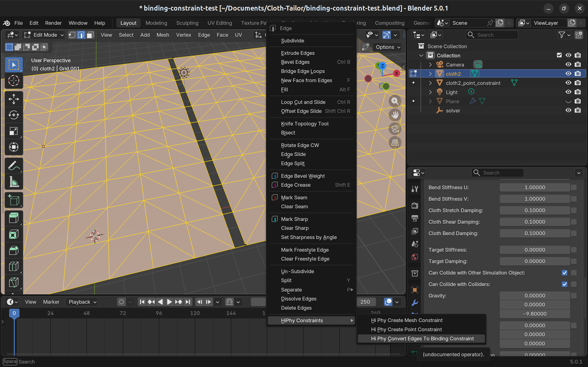The width and height of the screenshot is (588, 367).
Task: Uncheck Can Collide with Other Simulation Object
Action: click(x=564, y=273)
